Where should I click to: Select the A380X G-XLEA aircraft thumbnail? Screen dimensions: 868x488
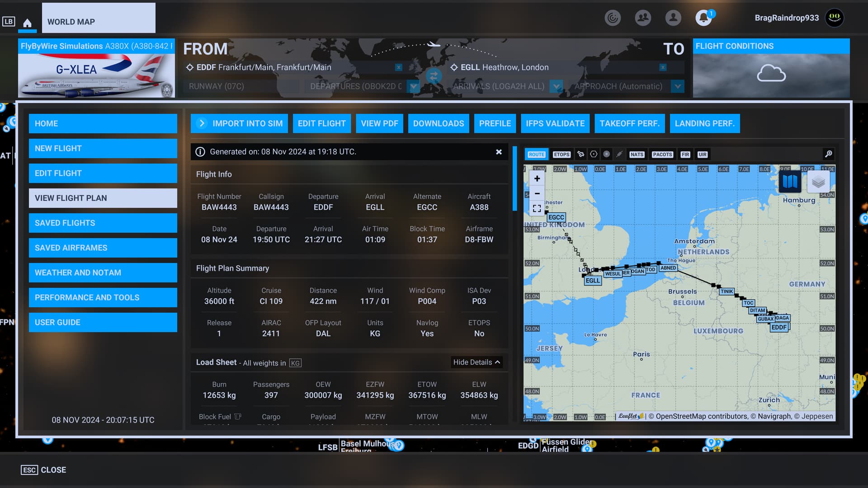(96, 68)
